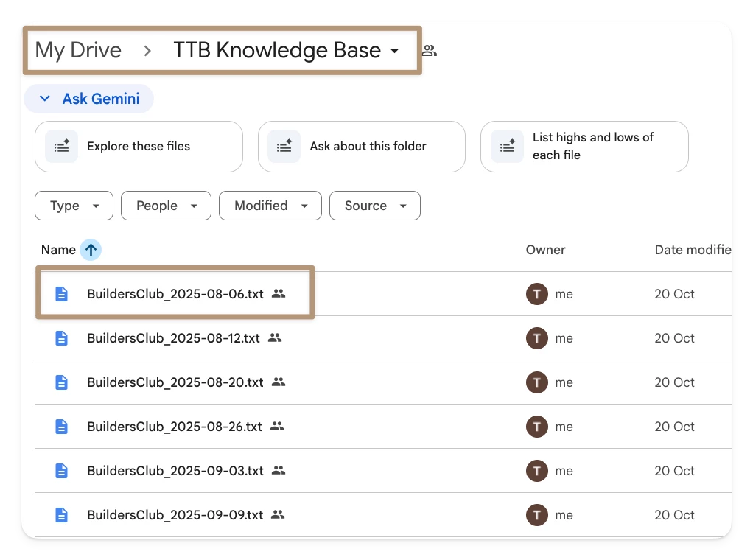Open the shared-folder people icon beside TTB Knowledge Base

pos(430,50)
